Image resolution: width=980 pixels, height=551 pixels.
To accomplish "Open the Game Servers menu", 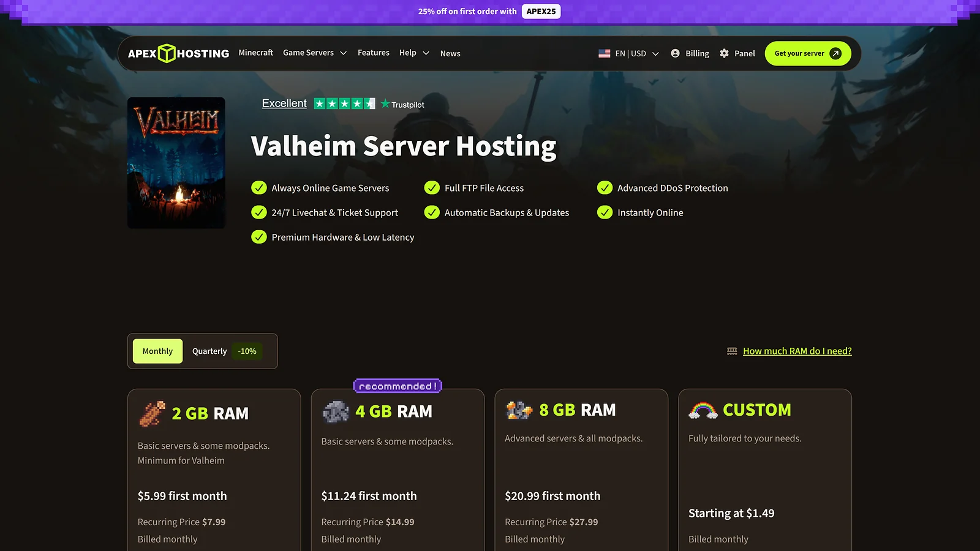I will tap(308, 53).
